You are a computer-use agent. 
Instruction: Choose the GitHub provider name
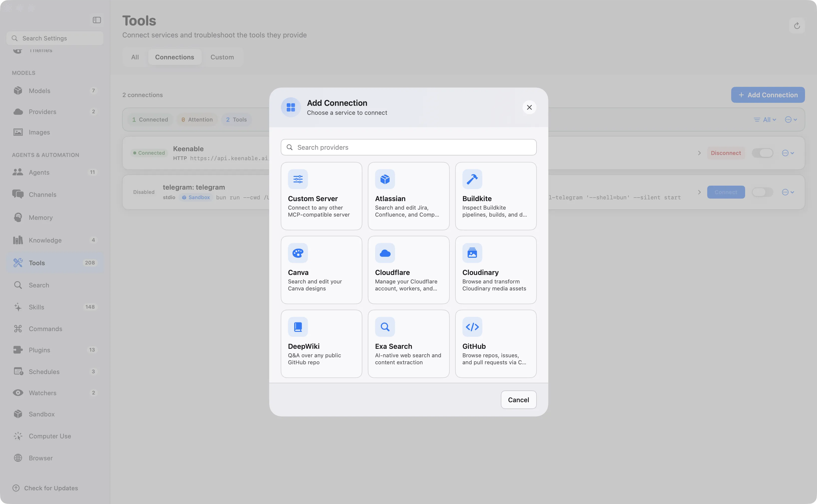coord(474,346)
